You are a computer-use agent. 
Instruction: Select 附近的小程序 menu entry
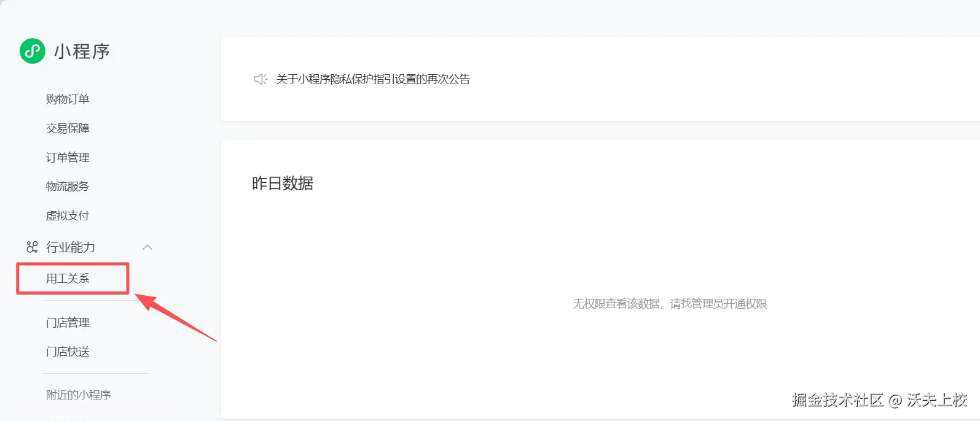79,395
